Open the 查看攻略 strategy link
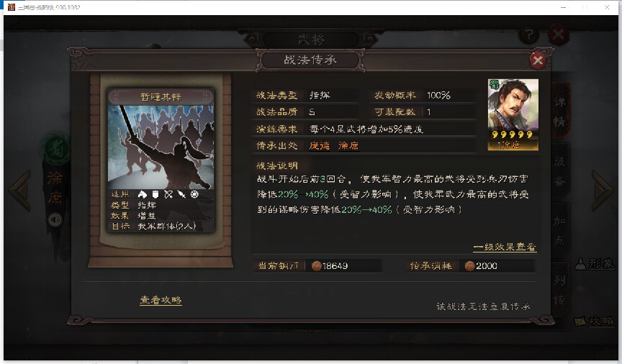This screenshot has width=622, height=364. (161, 300)
